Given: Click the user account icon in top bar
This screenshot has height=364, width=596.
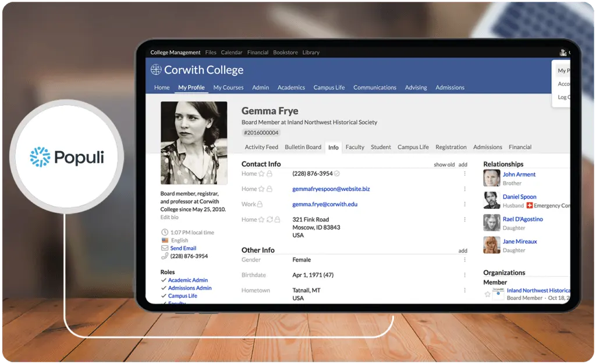Looking at the screenshot, I should pyautogui.click(x=563, y=52).
